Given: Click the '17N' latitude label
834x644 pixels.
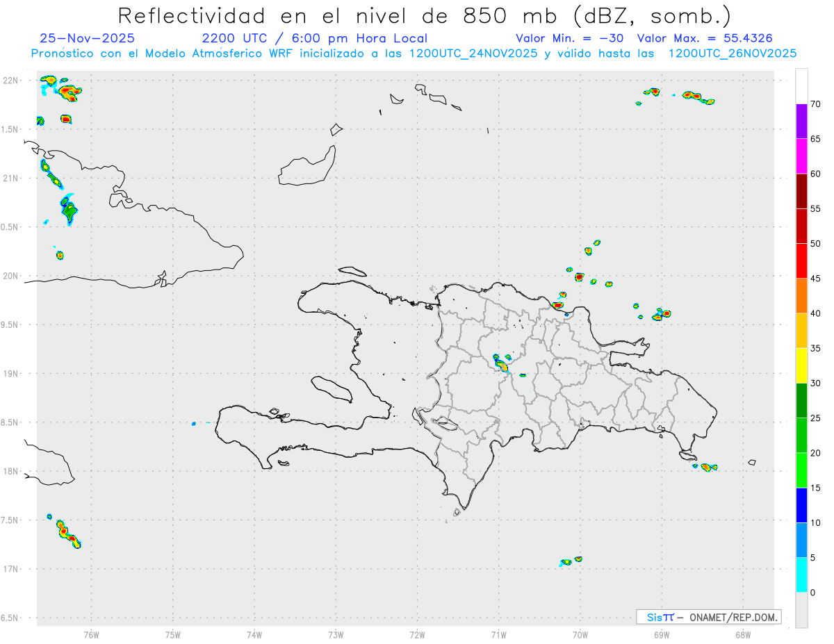Looking at the screenshot, I should (11, 569).
